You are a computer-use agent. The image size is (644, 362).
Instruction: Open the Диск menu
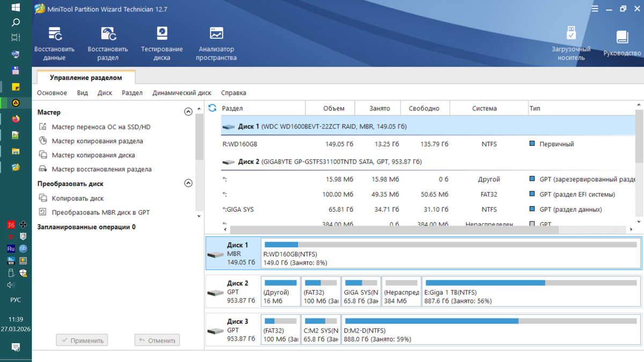[x=105, y=93]
